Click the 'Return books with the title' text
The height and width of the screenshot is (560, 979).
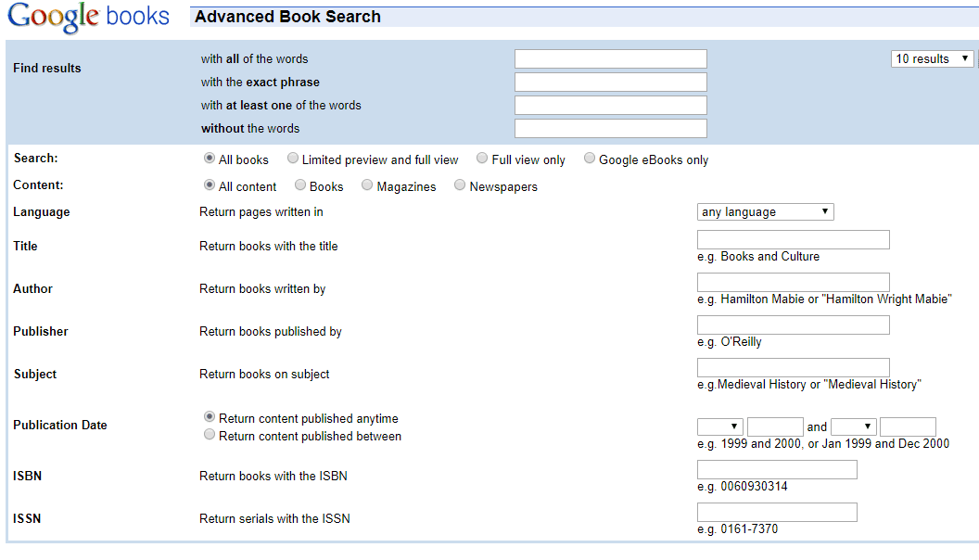[x=269, y=246]
